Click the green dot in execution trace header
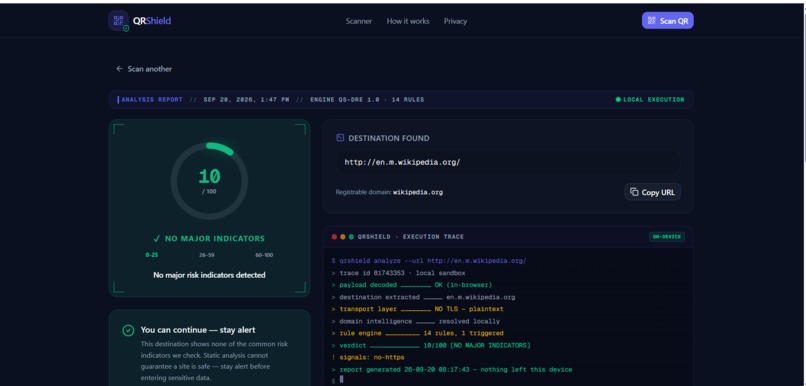The width and height of the screenshot is (806, 386). (351, 237)
